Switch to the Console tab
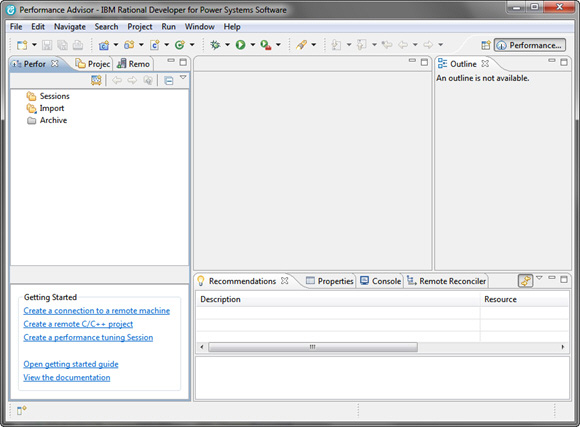 coord(380,281)
